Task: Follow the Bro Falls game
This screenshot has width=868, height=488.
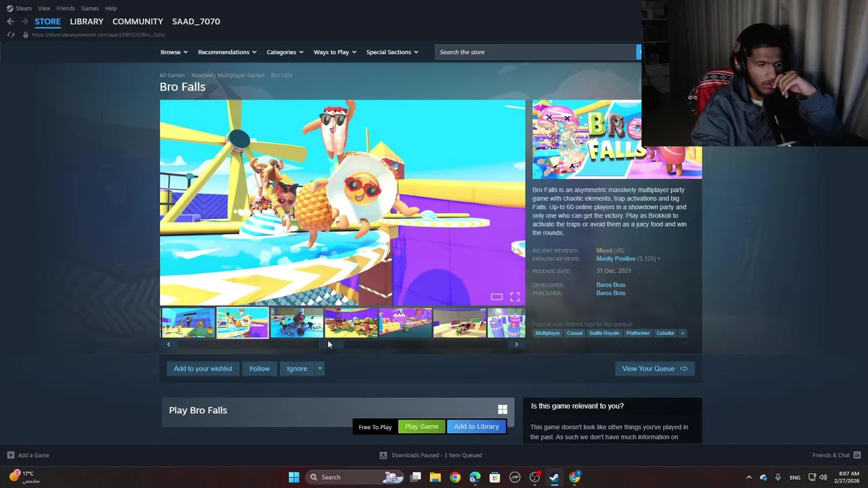Action: coord(259,369)
